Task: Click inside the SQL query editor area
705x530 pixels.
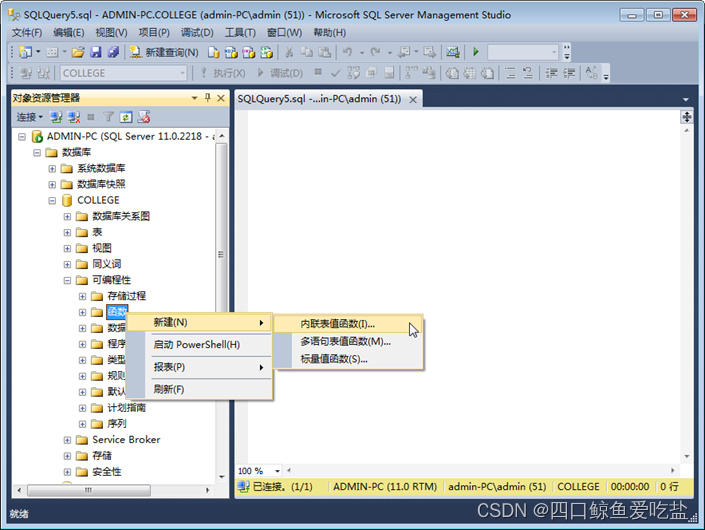Action: 463,288
